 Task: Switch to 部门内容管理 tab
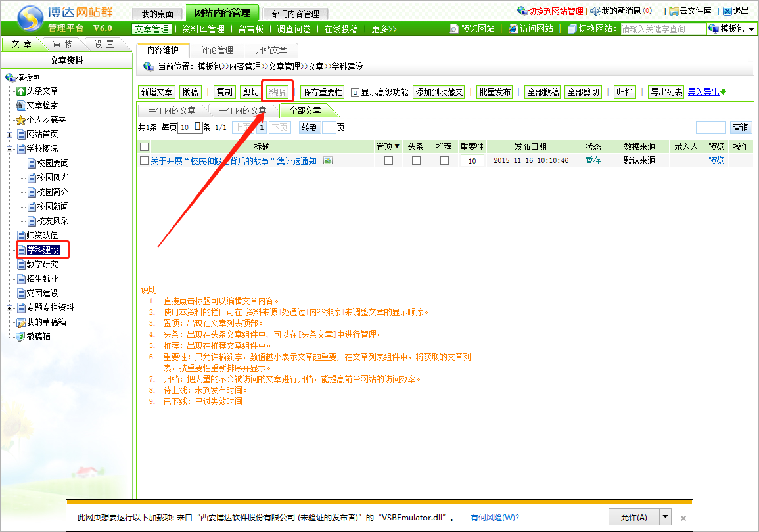[x=295, y=14]
